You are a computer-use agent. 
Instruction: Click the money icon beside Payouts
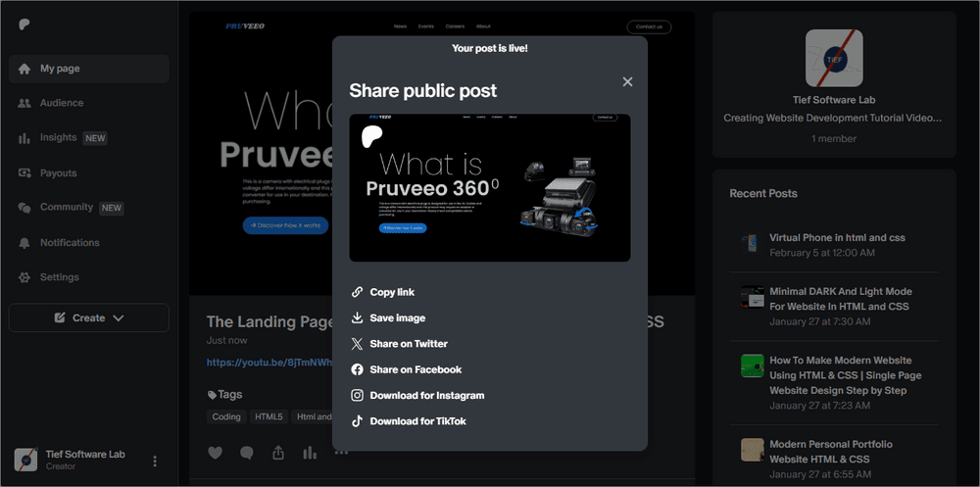point(24,173)
